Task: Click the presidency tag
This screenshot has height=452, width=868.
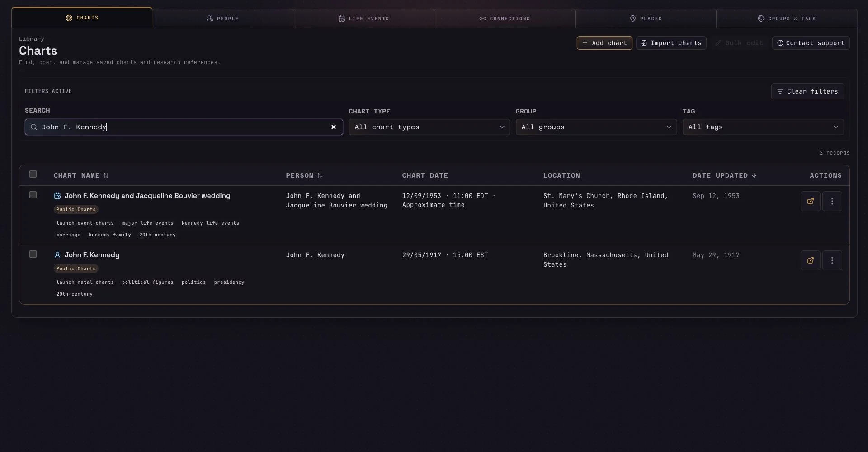Action: (x=229, y=282)
